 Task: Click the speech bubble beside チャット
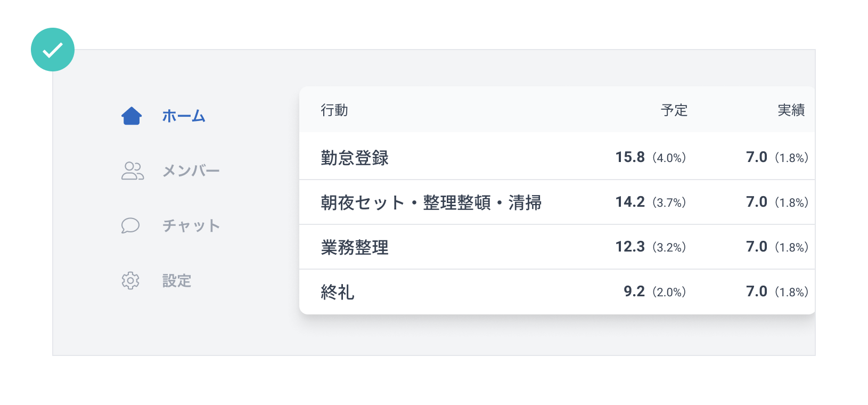[132, 225]
